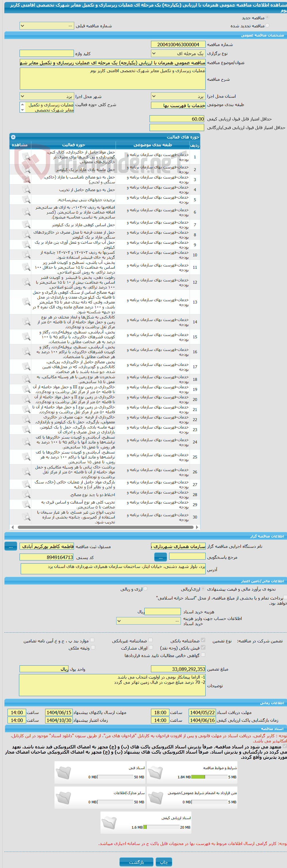The image size is (287, 868).
Task: Open the سایر مدارک/اطلاعات folder icon
Action: 63,798
